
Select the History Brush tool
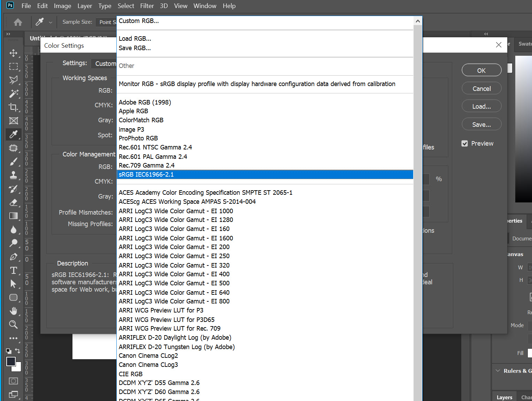(x=13, y=189)
